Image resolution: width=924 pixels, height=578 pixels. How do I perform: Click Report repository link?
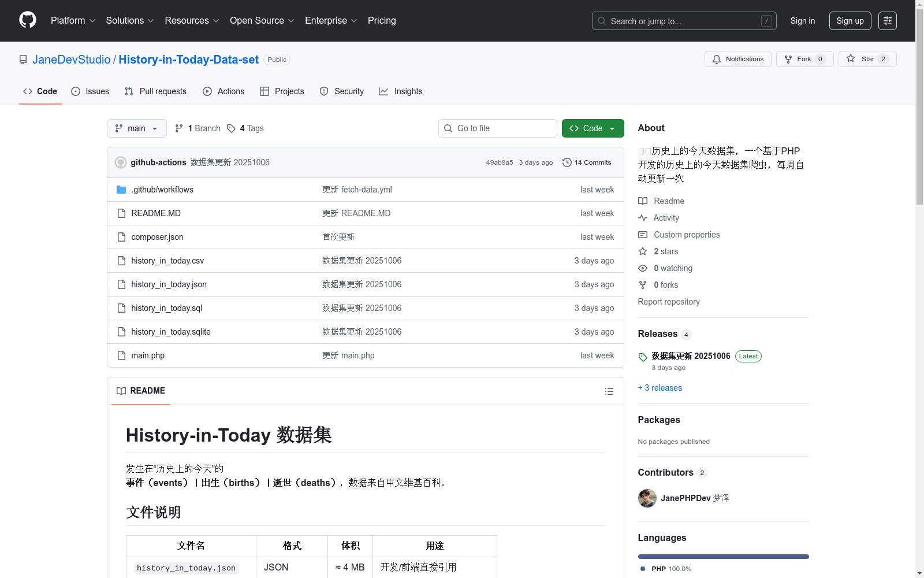(x=669, y=302)
